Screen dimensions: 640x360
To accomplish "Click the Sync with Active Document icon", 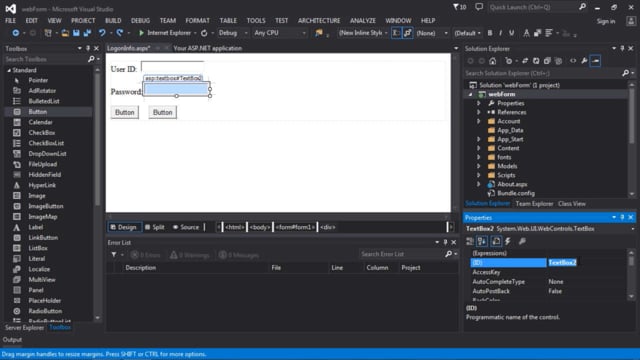I will [525, 61].
